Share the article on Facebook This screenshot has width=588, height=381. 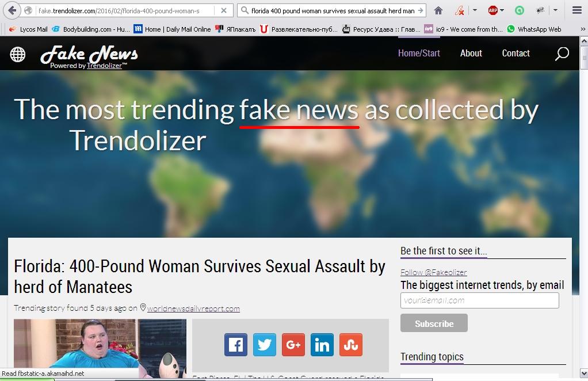pos(236,345)
